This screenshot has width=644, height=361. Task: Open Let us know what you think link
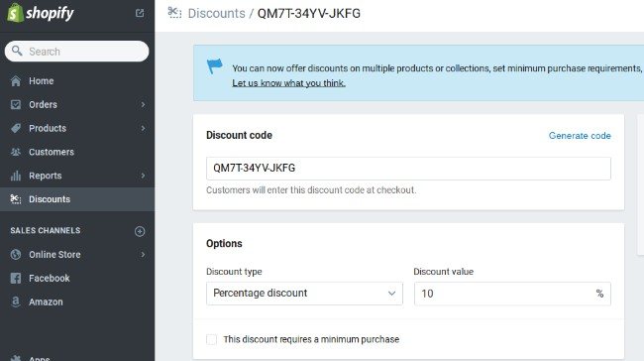click(288, 83)
